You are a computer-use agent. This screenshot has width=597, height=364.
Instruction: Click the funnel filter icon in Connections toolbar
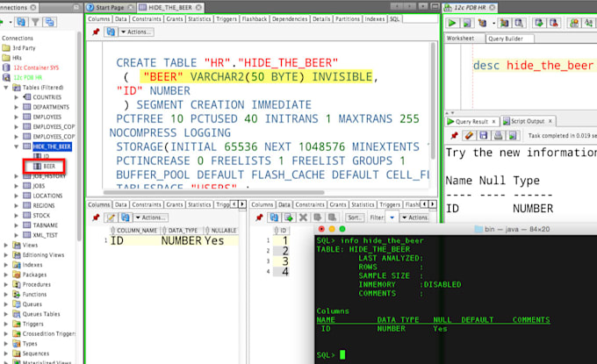[35, 22]
